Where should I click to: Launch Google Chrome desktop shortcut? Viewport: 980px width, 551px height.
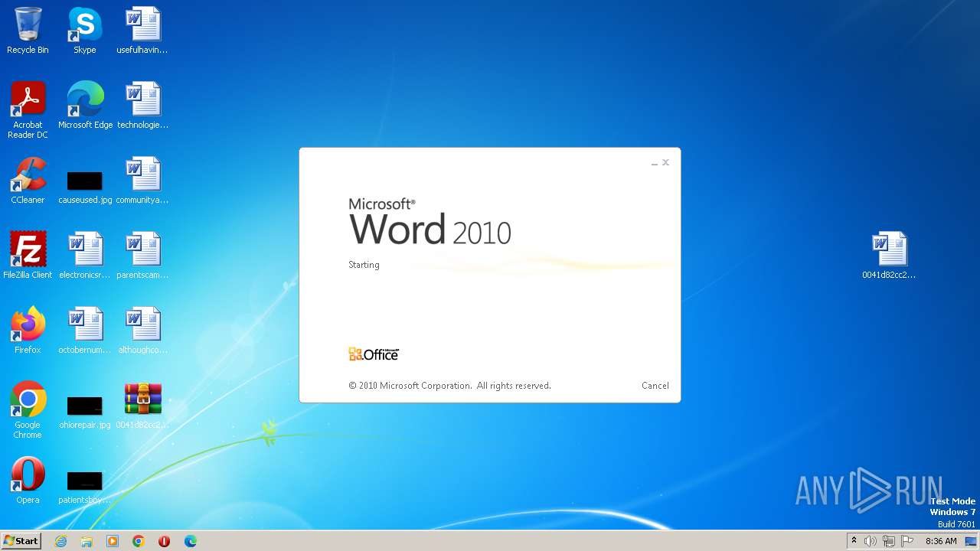coord(28,410)
